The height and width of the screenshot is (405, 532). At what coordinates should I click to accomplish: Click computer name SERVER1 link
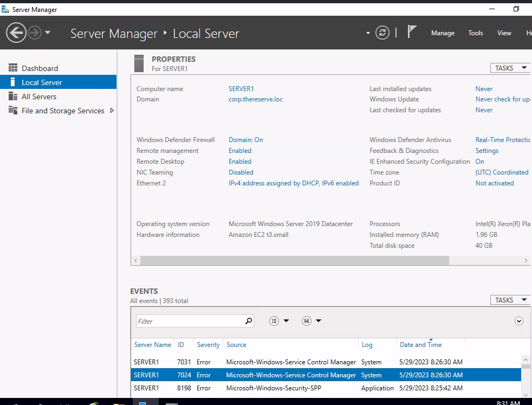[241, 88]
